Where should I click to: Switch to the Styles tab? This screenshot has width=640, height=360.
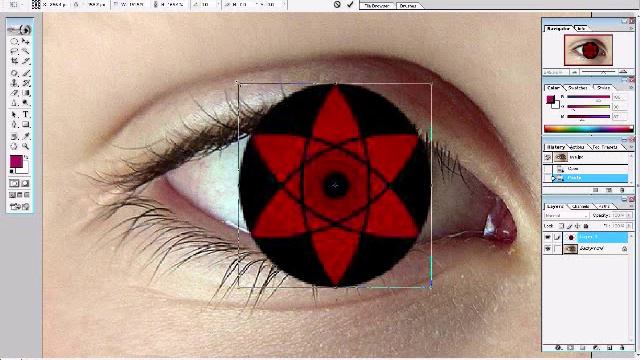coord(603,88)
